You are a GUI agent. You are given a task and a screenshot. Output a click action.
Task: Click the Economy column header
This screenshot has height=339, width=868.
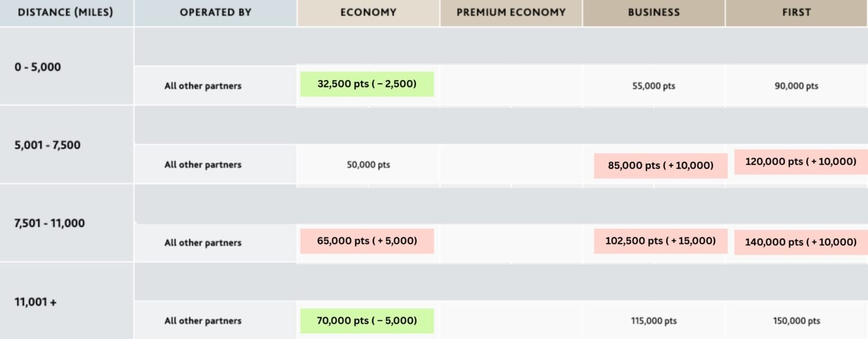[368, 12]
